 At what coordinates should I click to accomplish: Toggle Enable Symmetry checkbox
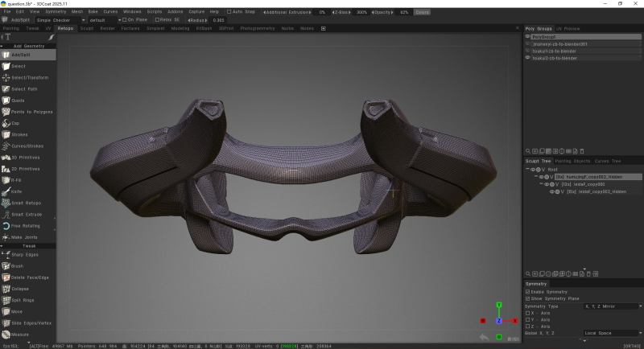528,291
